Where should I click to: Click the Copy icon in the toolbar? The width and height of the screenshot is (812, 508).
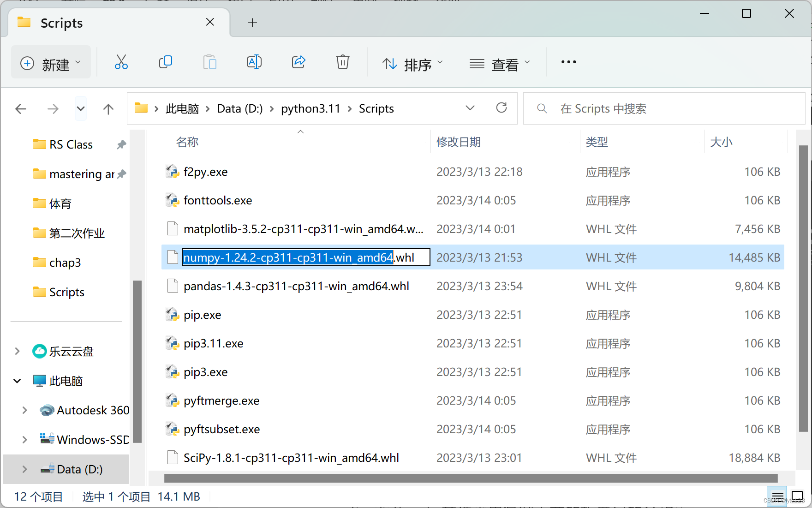[165, 61]
